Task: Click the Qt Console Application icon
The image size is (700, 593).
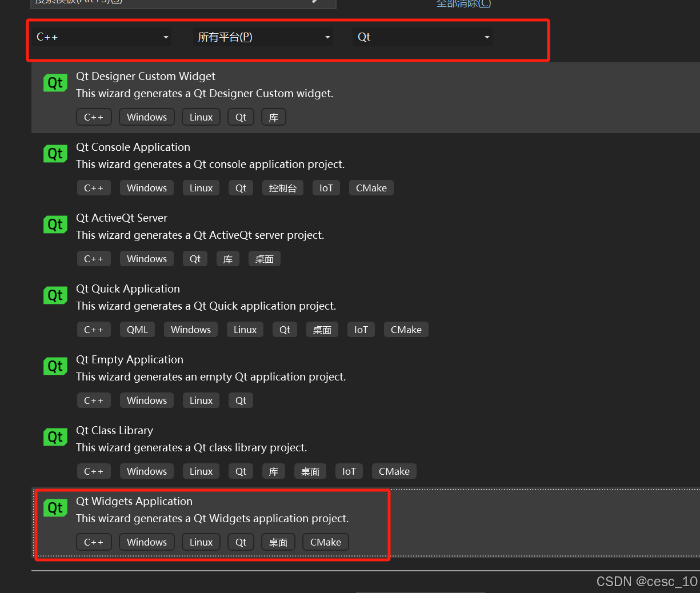Action: [x=55, y=154]
